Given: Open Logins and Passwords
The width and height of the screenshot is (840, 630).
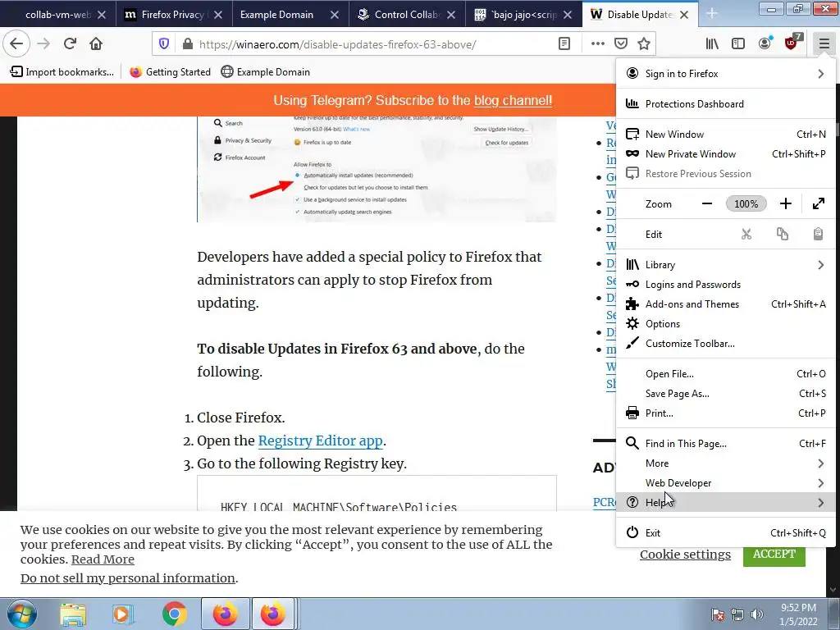Looking at the screenshot, I should pos(726,285).
